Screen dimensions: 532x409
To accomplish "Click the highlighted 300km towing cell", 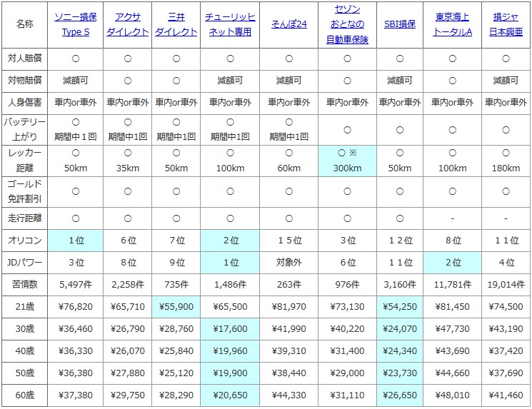I will [x=348, y=161].
